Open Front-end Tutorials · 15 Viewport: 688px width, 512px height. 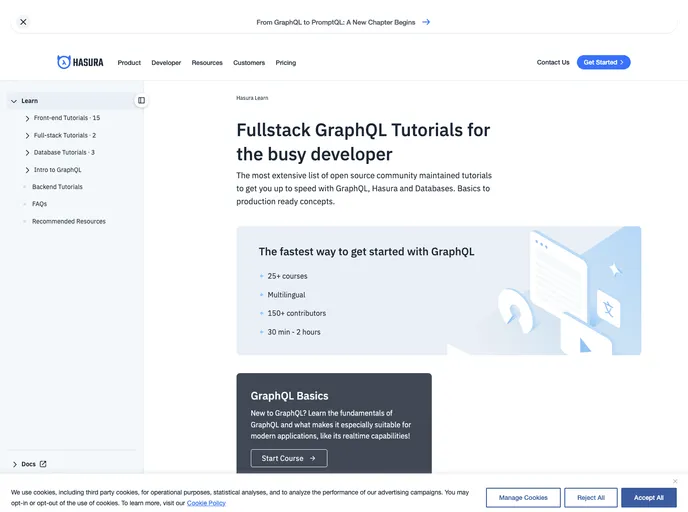point(67,118)
